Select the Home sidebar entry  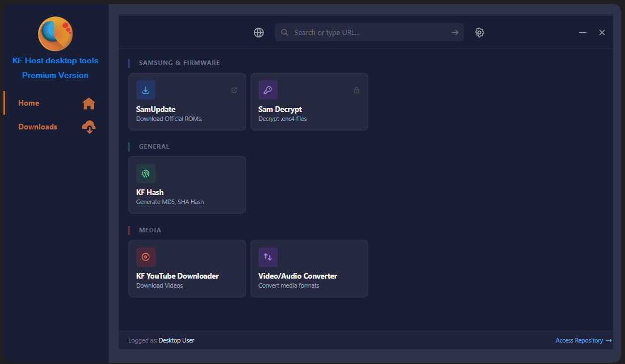(x=28, y=103)
